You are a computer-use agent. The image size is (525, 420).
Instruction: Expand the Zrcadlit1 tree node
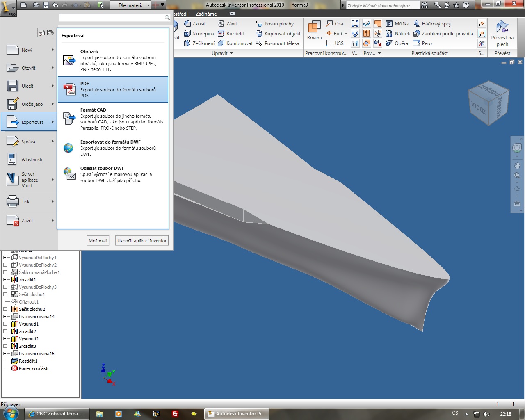pyautogui.click(x=5, y=280)
